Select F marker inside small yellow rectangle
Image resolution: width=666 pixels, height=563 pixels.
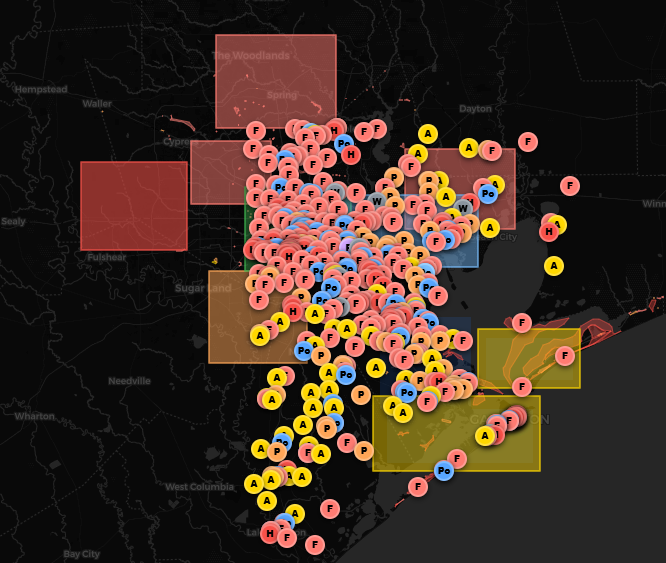coord(565,355)
